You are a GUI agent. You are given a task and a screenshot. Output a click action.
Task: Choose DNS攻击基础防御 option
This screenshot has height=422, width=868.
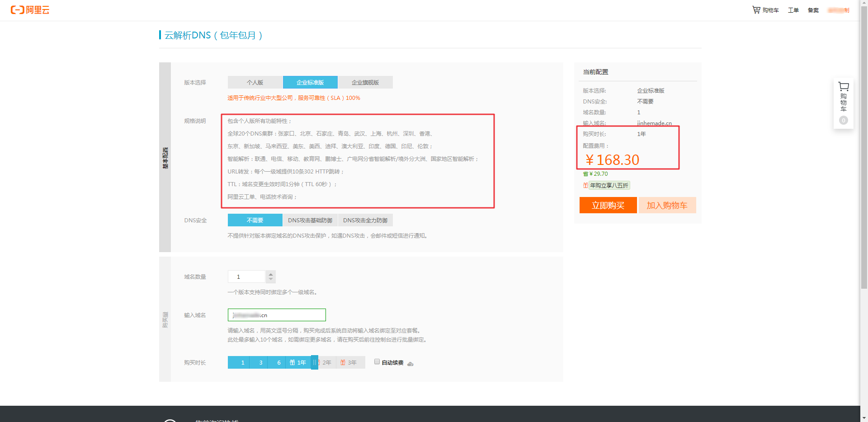(x=310, y=220)
